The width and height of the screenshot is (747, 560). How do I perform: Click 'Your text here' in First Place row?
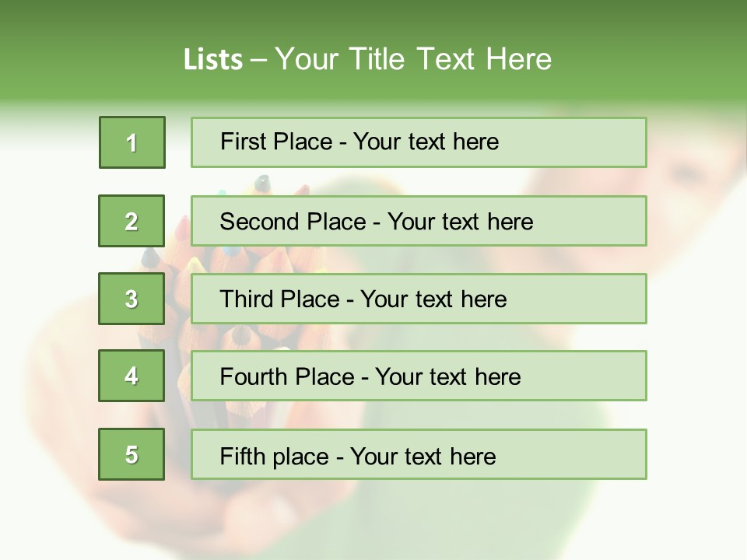tap(426, 142)
